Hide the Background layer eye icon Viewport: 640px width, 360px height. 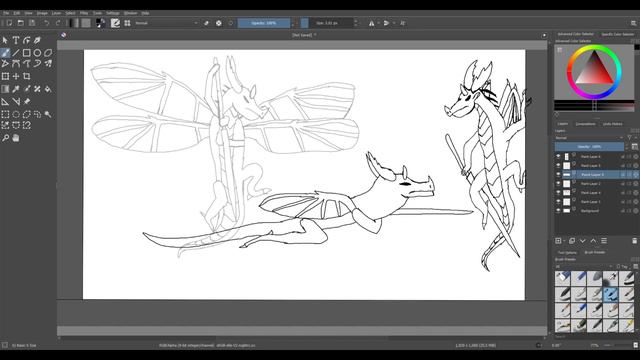click(558, 211)
